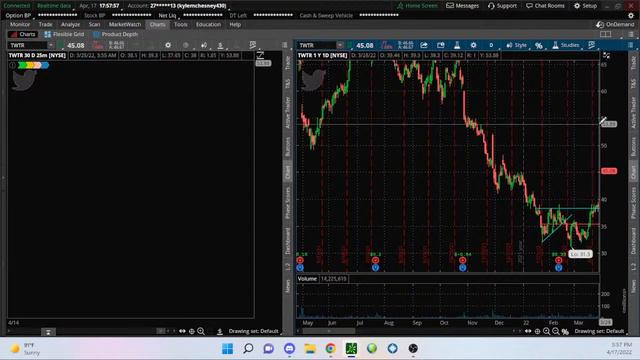Open Support from the top bar
This screenshot has width=640, height=360.
502,6
